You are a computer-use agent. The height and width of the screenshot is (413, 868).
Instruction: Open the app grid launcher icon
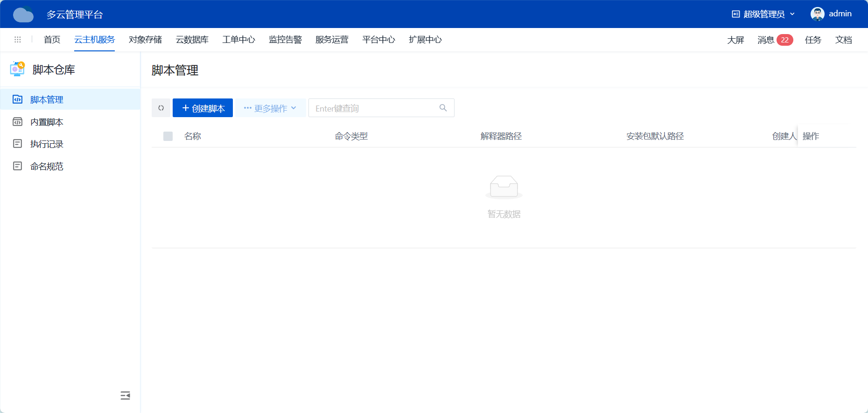(18, 40)
